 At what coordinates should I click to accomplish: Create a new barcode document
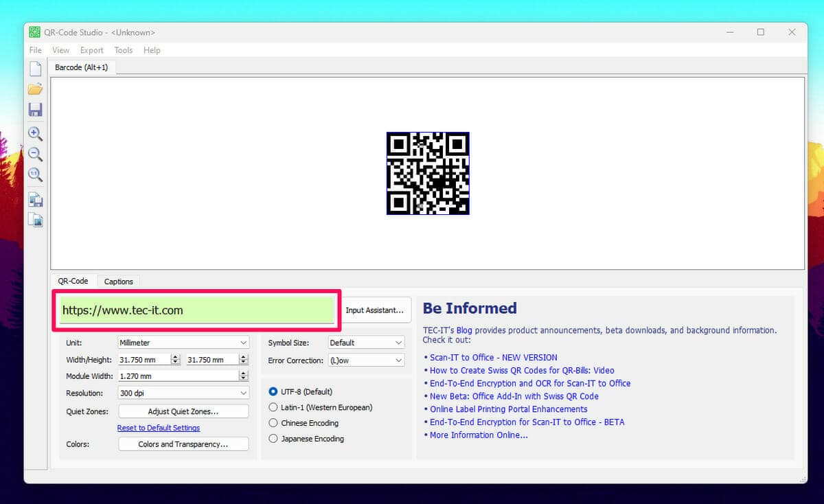(35, 67)
